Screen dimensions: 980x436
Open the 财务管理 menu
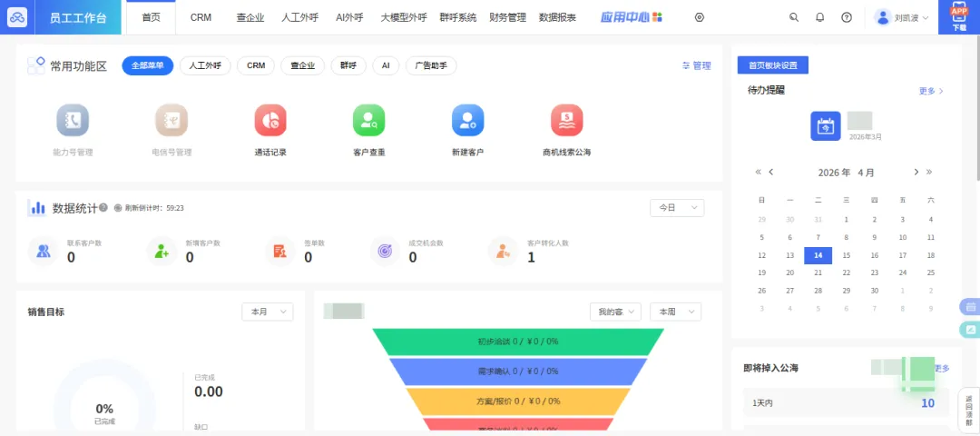click(x=507, y=17)
